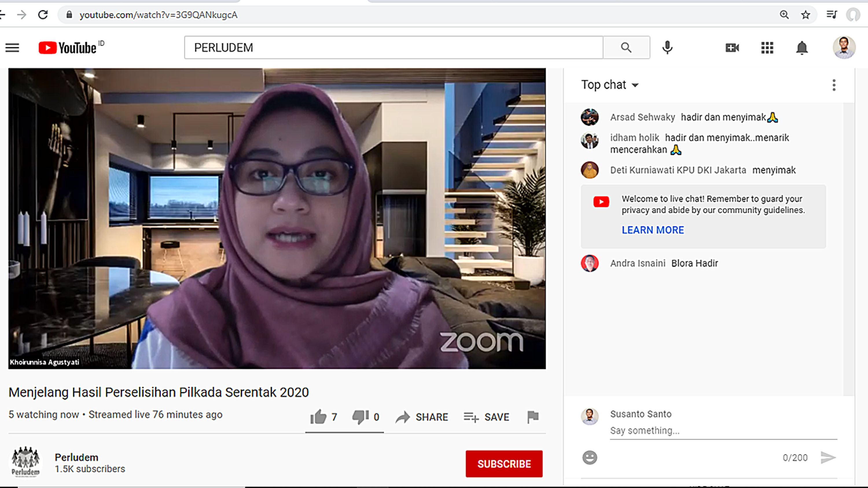Activate voice search with the microphone icon
The image size is (868, 488).
click(667, 47)
